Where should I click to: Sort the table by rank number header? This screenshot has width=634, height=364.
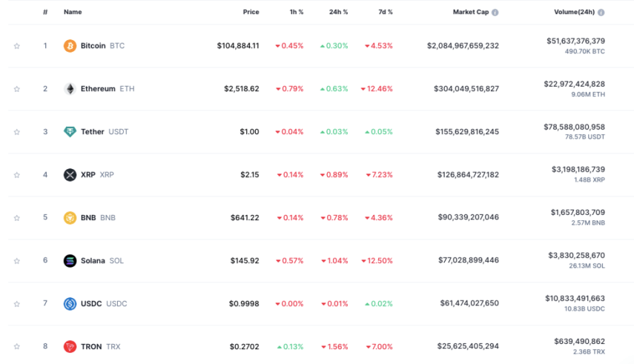(45, 12)
